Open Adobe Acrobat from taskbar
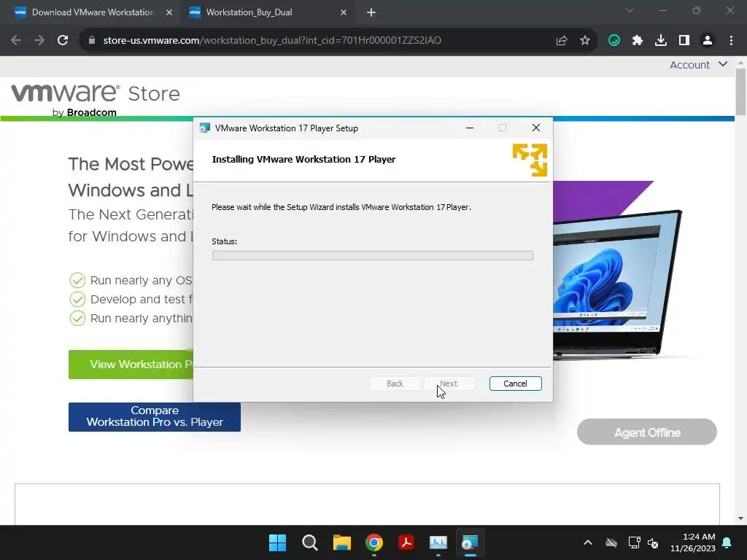This screenshot has height=560, width=747. coord(406,542)
